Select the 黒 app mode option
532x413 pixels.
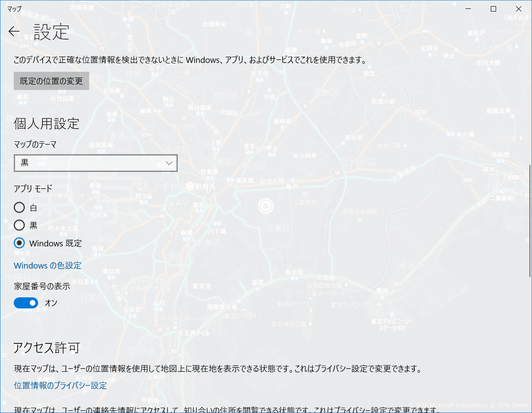point(19,225)
